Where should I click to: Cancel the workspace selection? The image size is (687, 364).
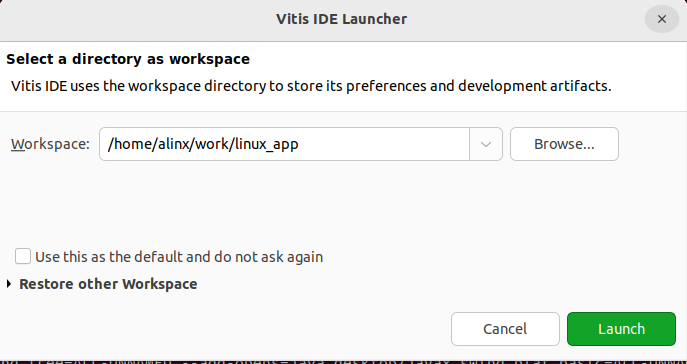(505, 329)
